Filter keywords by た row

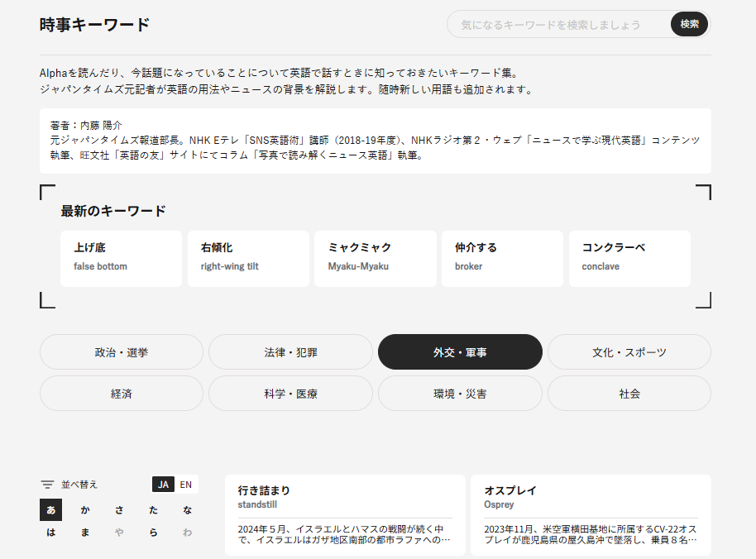pos(153,510)
